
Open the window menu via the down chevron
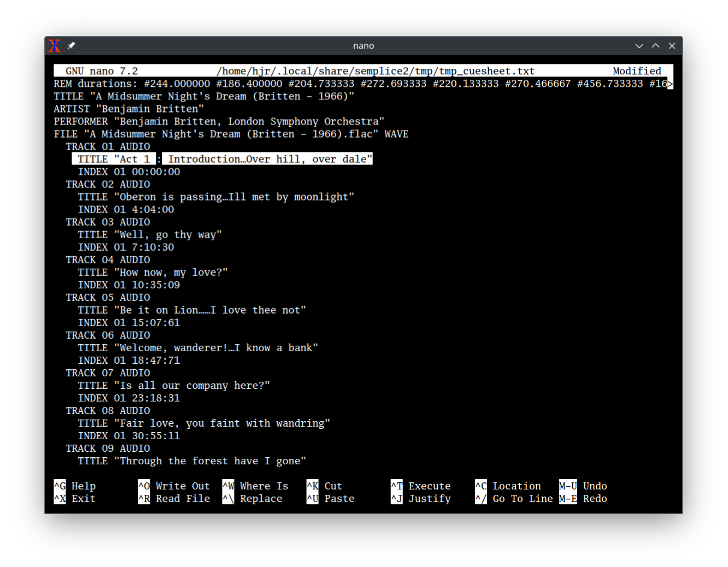tap(639, 46)
